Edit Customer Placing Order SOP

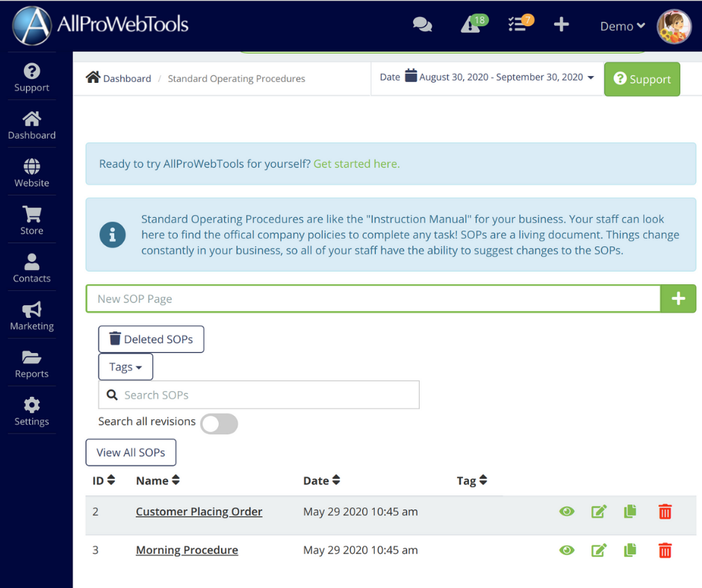[599, 511]
